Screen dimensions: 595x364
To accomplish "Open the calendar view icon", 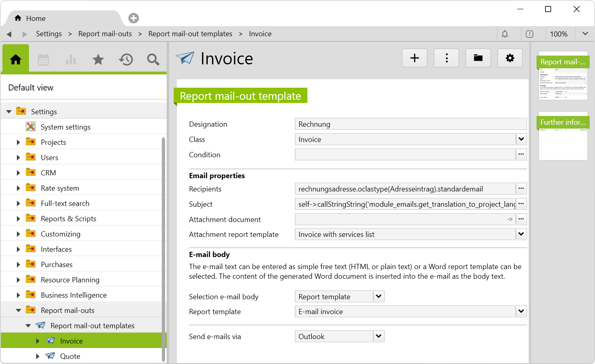I will (43, 60).
